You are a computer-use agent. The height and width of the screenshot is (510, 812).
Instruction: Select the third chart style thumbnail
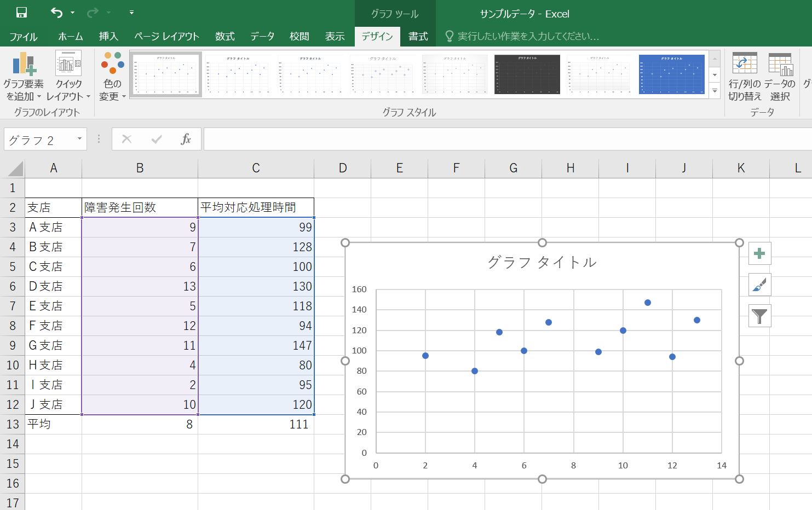click(310, 74)
